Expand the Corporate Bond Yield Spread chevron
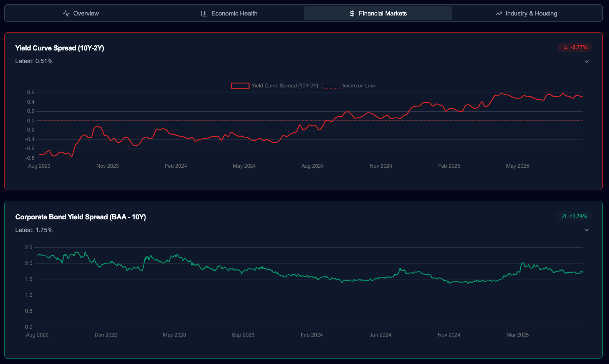This screenshot has height=364, width=609. (x=586, y=230)
